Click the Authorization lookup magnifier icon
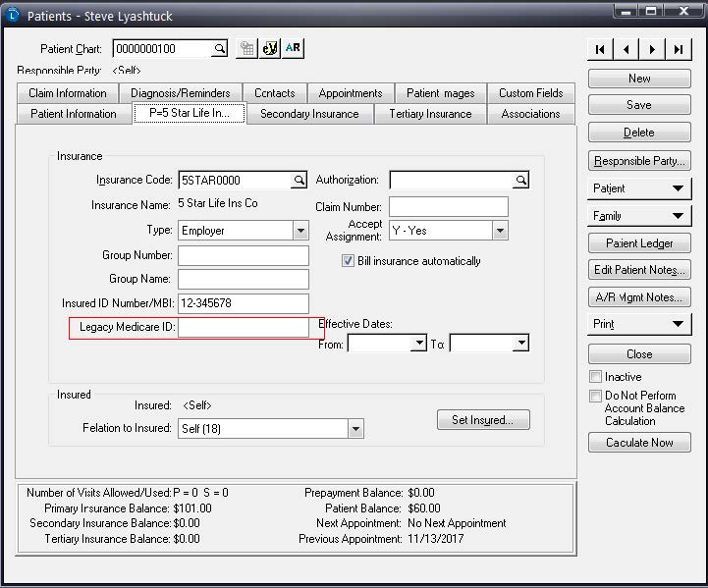This screenshot has height=588, width=708. pyautogui.click(x=520, y=181)
